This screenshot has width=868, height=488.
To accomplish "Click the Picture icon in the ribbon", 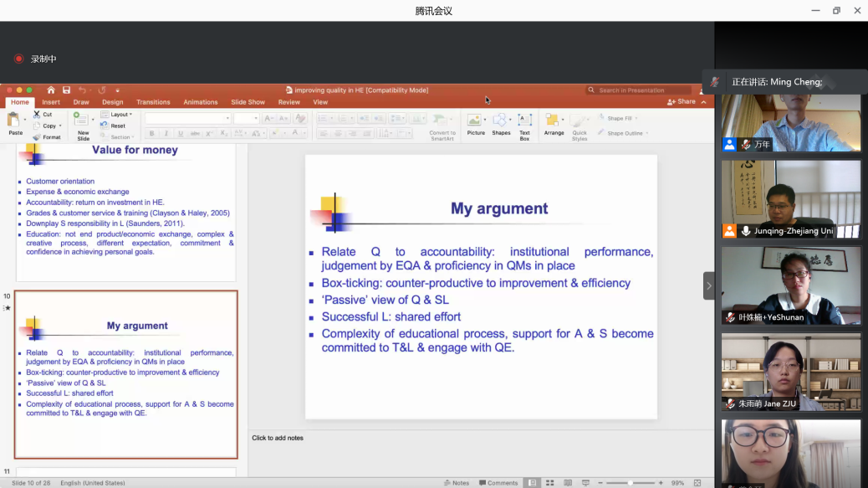I will (x=475, y=122).
